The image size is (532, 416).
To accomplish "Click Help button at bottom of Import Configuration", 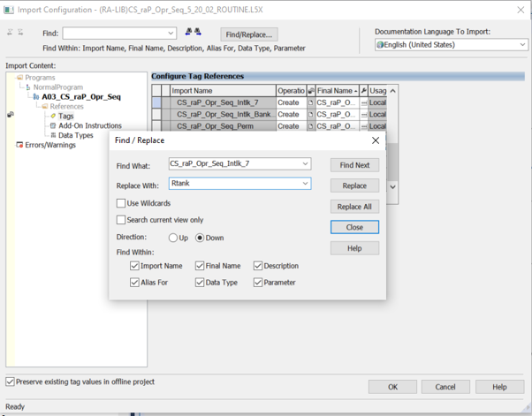I will click(499, 387).
